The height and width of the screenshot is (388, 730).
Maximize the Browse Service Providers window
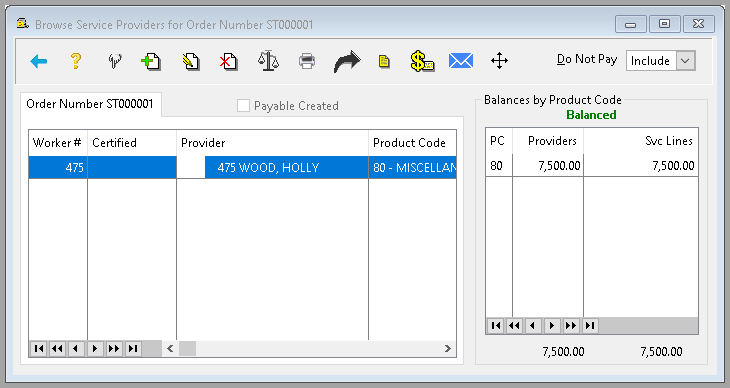click(x=664, y=24)
